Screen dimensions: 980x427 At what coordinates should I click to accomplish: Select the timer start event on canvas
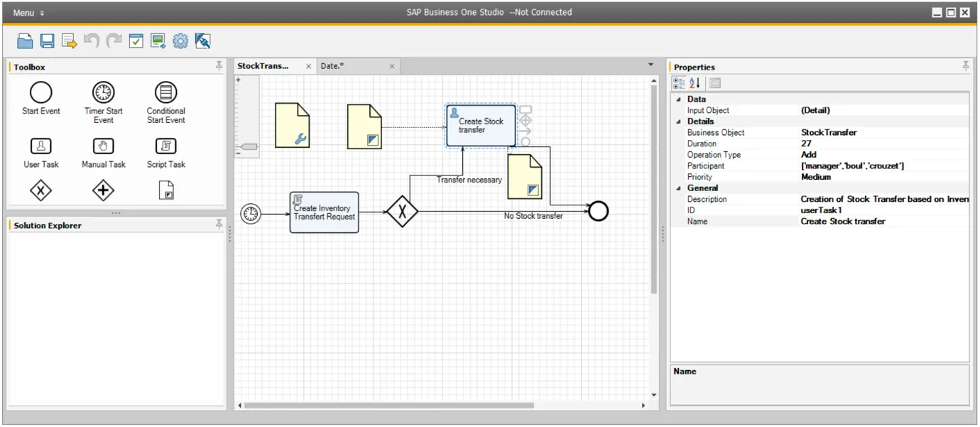tap(251, 212)
